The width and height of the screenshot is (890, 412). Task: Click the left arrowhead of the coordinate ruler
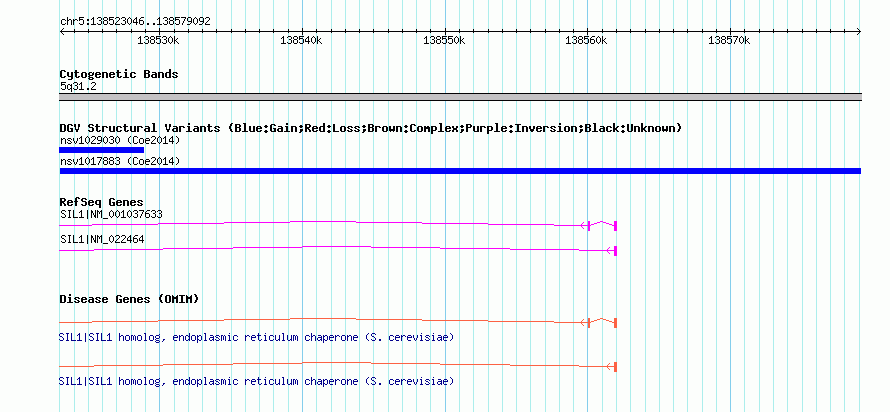[x=62, y=32]
